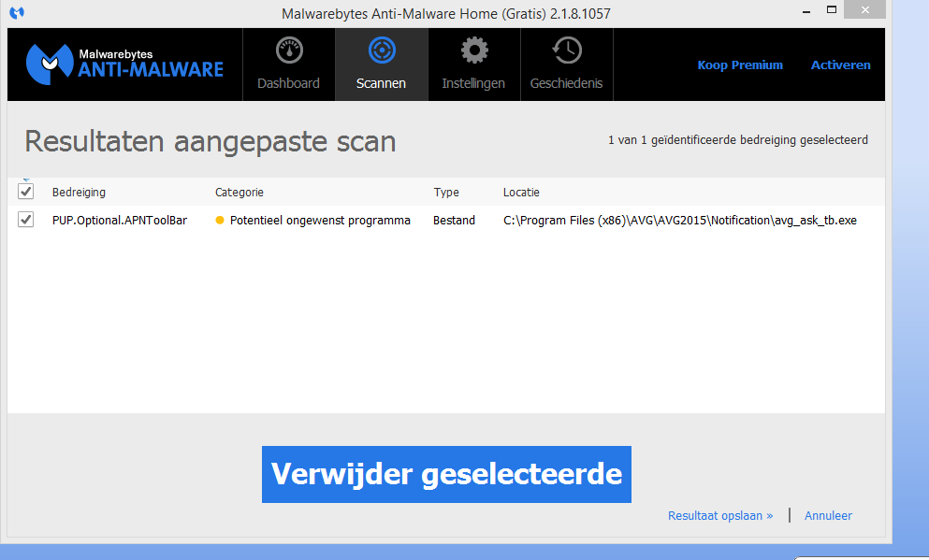Screen dimensions: 929x560
Task: Select the PUP.Optional.APNToolBar threat name
Action: coord(120,221)
